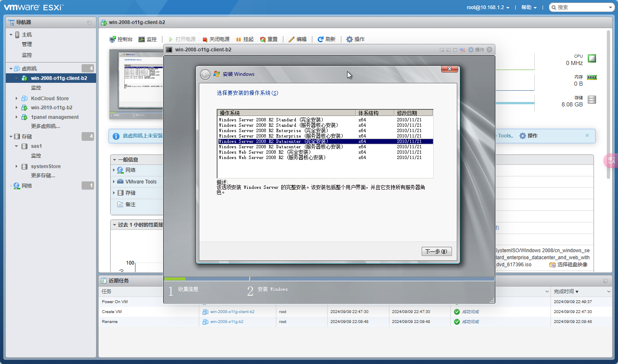The height and width of the screenshot is (364, 618).
Task: Click the keyboard layout flag icon in console title bar
Action: coord(462,50)
